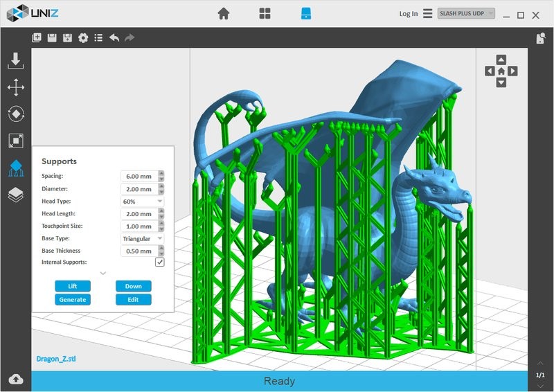Click the Diameter value field

click(138, 189)
